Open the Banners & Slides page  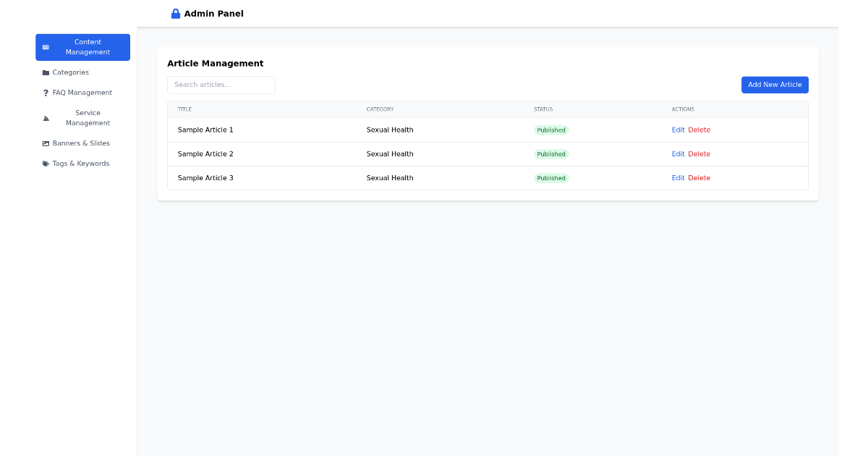click(81, 143)
